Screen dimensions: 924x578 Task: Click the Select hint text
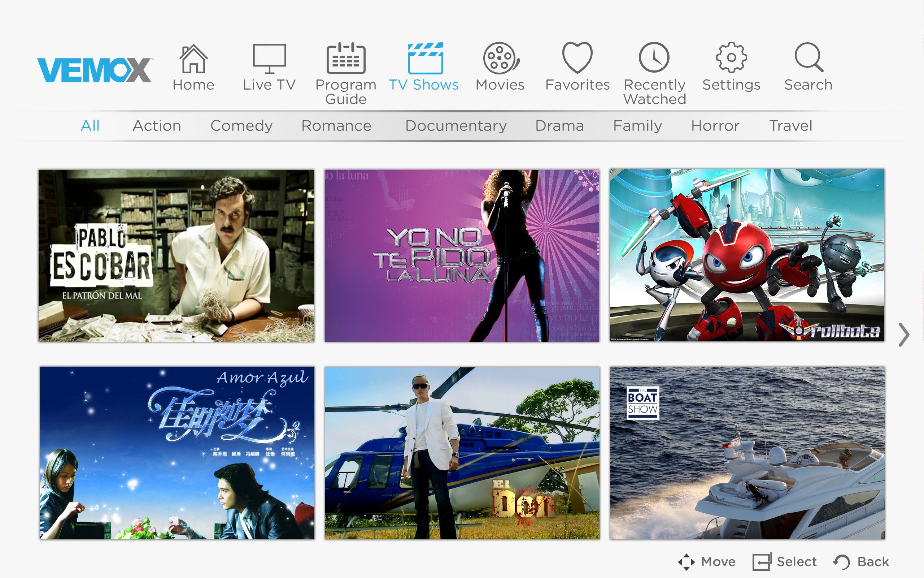(797, 562)
